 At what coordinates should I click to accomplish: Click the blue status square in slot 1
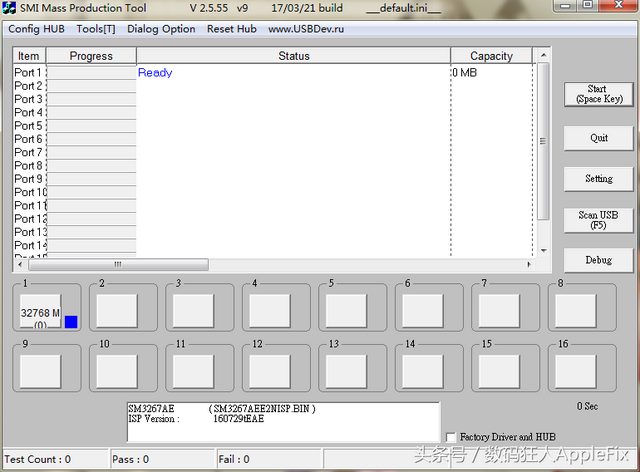point(71,322)
